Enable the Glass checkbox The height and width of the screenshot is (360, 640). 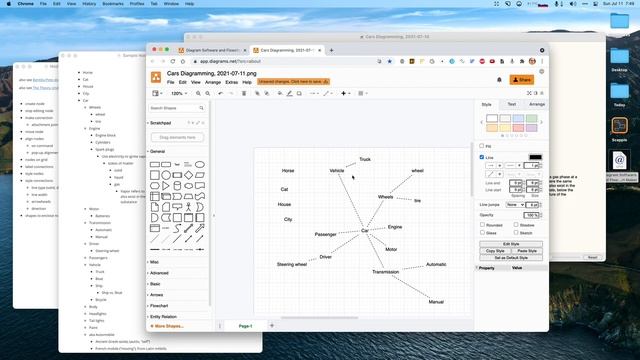pos(482,233)
